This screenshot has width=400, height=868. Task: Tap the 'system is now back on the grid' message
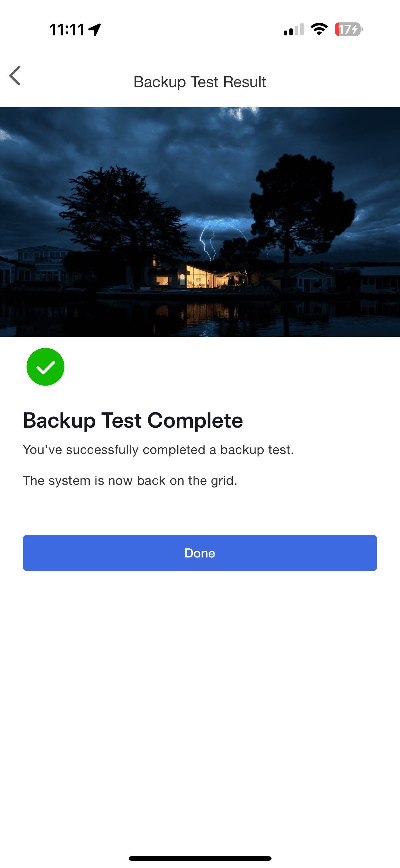130,481
